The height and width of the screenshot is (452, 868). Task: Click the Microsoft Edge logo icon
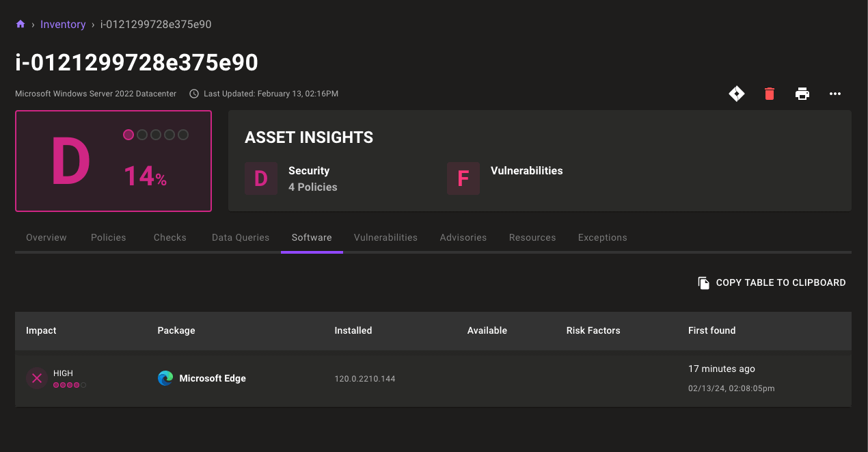tap(165, 378)
